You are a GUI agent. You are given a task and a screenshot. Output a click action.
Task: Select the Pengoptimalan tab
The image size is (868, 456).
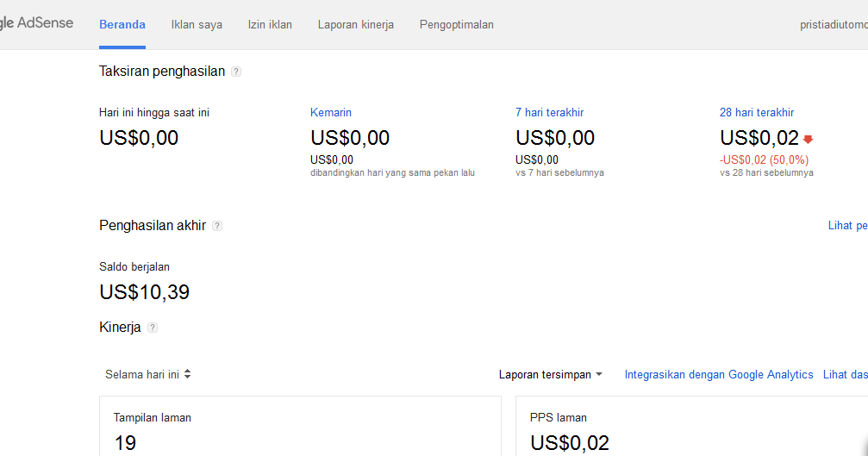tap(457, 25)
